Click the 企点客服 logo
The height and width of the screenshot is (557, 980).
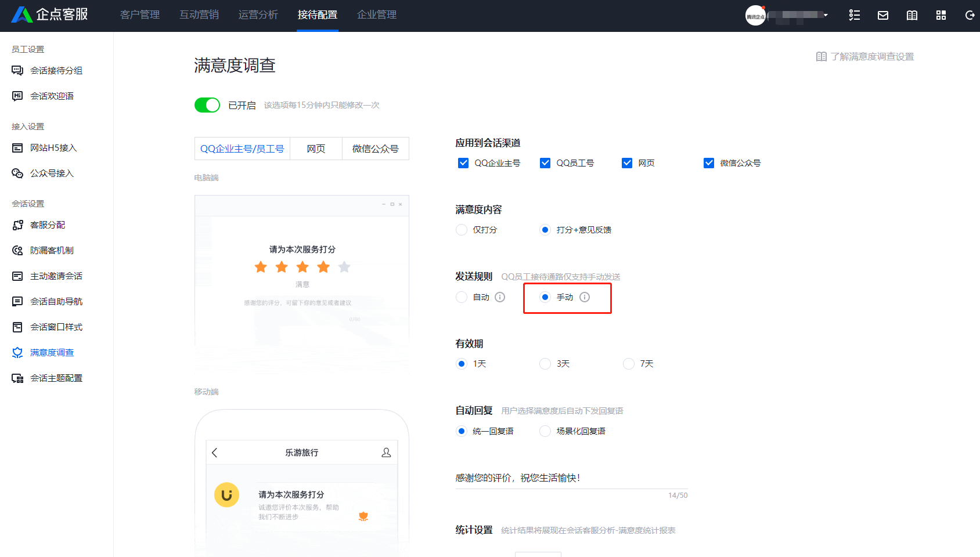[50, 15]
